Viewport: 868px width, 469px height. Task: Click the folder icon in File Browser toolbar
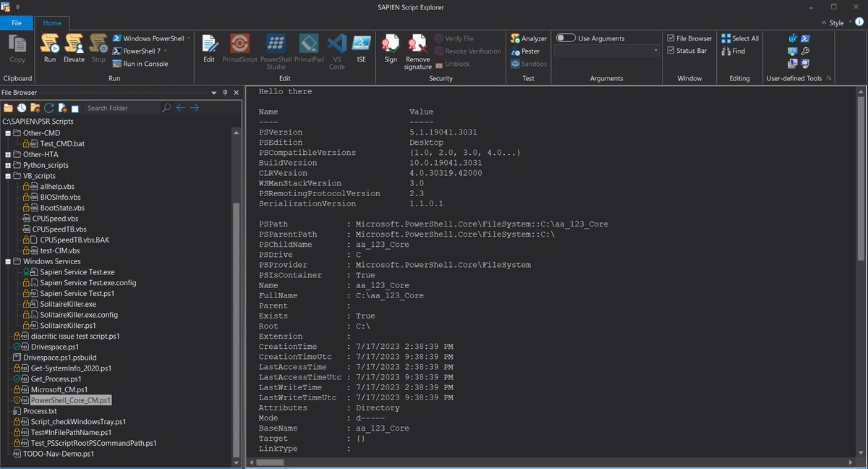9,108
